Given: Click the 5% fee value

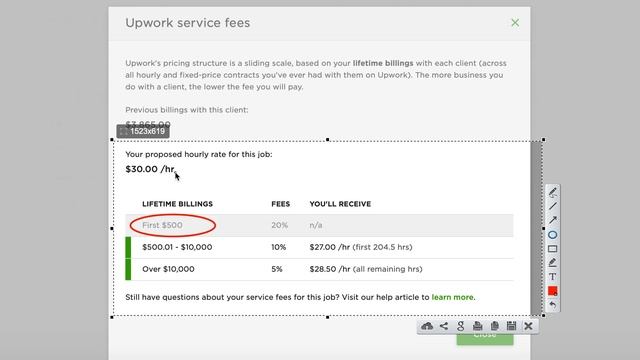Looking at the screenshot, I should 277,269.
